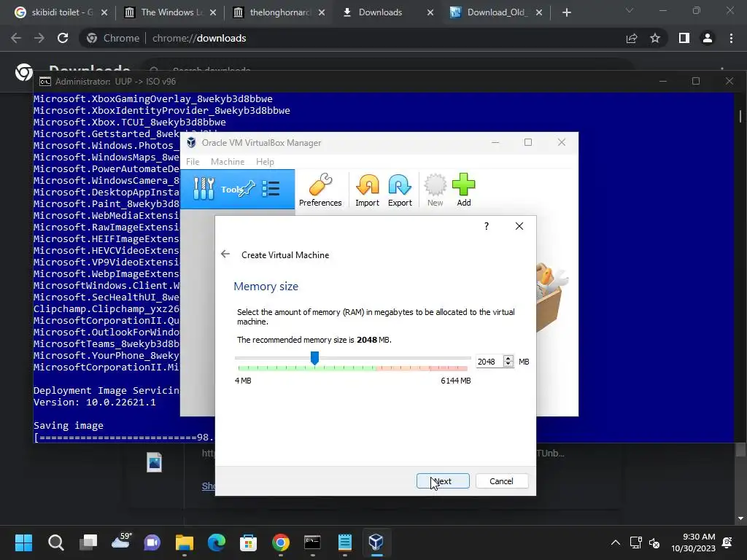
Task: Pin the Tools pane with pin icon
Action: click(x=248, y=189)
